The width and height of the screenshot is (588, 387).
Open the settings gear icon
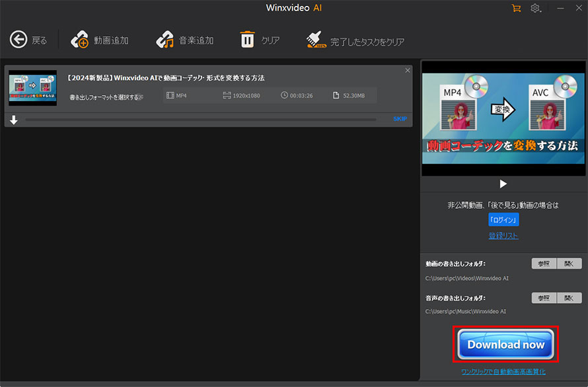pos(536,8)
